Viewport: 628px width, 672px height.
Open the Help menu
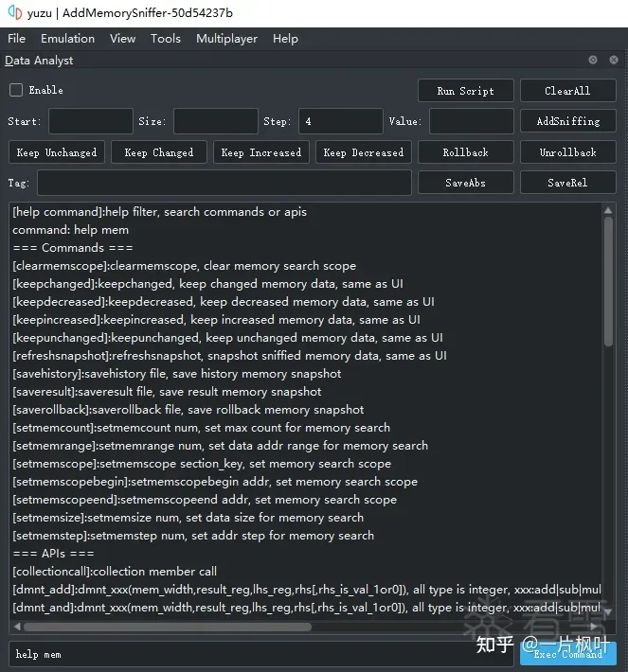285,39
